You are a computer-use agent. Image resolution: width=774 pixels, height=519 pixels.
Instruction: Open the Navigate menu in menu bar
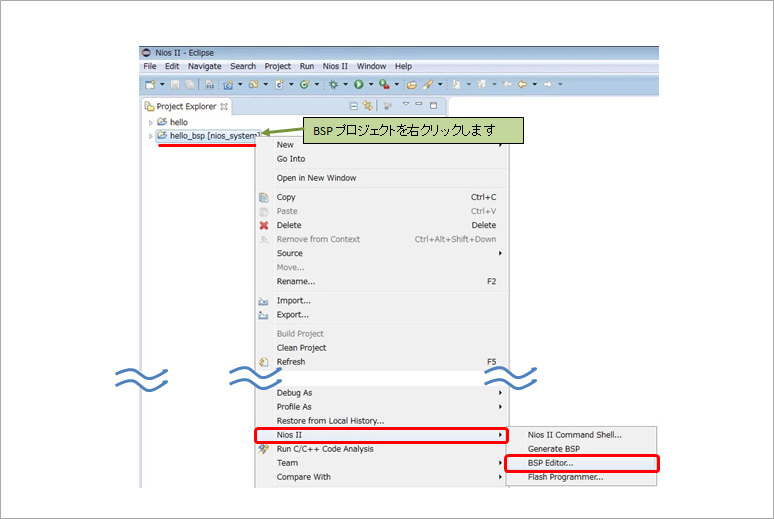(x=205, y=66)
